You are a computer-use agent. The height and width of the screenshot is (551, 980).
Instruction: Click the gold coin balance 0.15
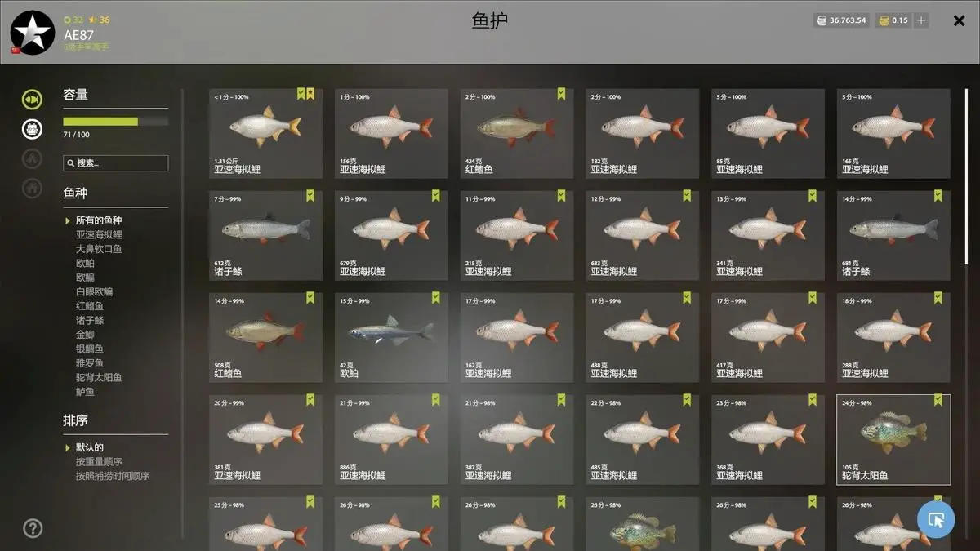click(x=893, y=20)
